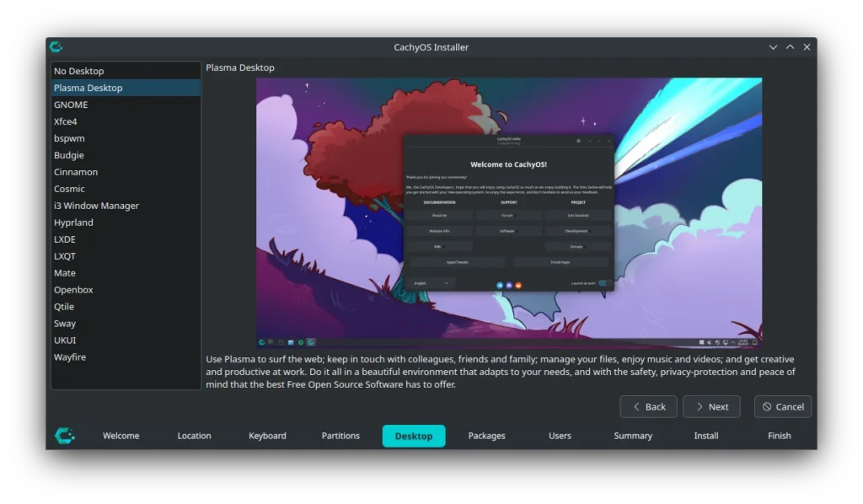Expand the window menu chevron in the title bar
The height and width of the screenshot is (504, 863).
[x=773, y=47]
